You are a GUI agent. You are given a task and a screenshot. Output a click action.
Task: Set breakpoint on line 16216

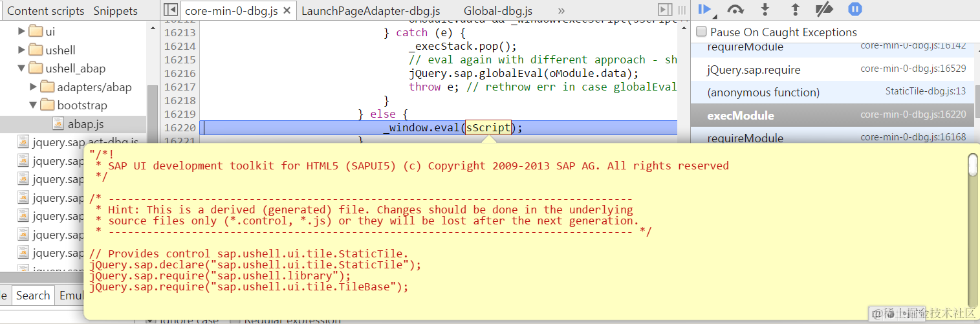pos(180,73)
